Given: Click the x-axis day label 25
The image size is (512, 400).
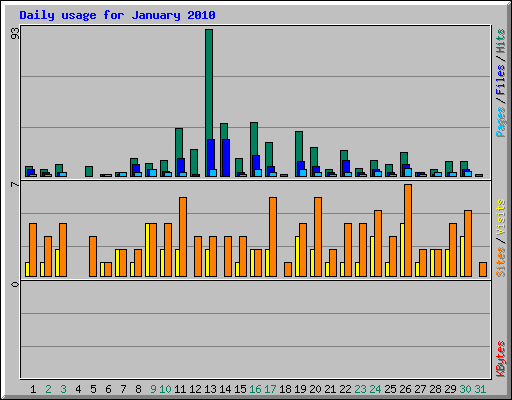Looking at the screenshot, I should coord(390,389).
